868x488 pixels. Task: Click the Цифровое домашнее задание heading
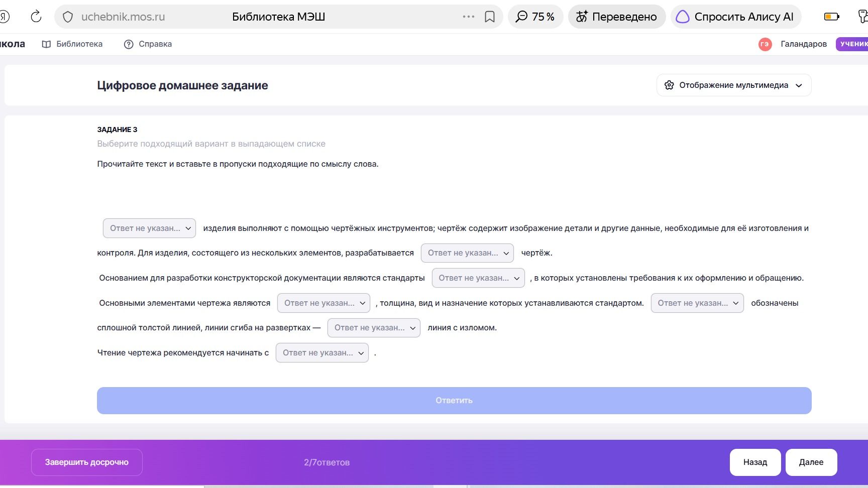click(x=182, y=85)
